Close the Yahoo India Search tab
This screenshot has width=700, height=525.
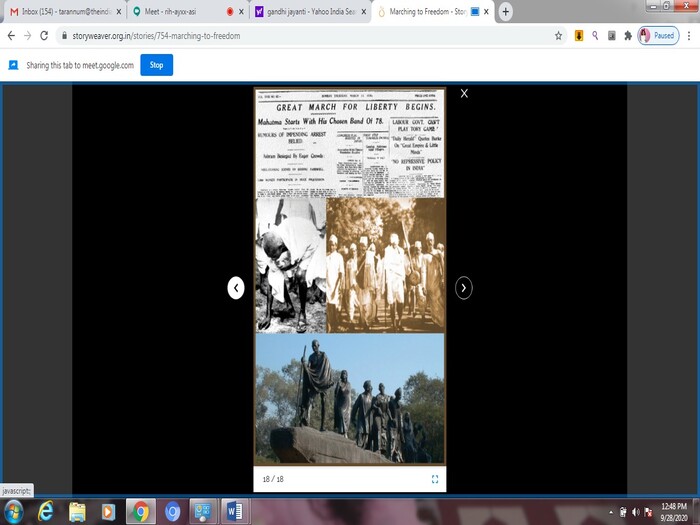pyautogui.click(x=364, y=12)
